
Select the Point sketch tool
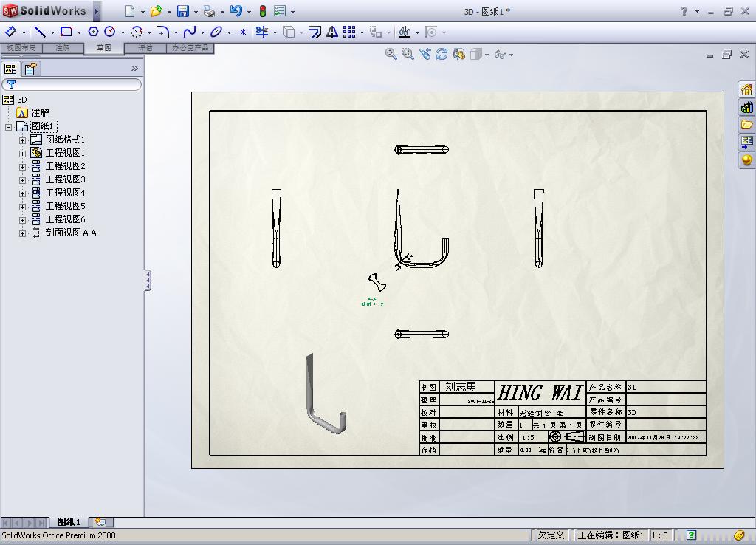[243, 32]
